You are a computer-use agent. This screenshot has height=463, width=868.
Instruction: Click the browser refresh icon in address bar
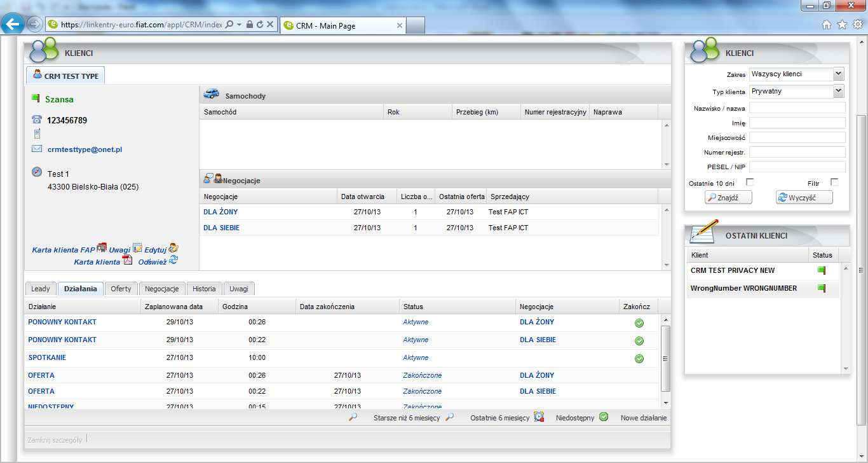pyautogui.click(x=259, y=24)
